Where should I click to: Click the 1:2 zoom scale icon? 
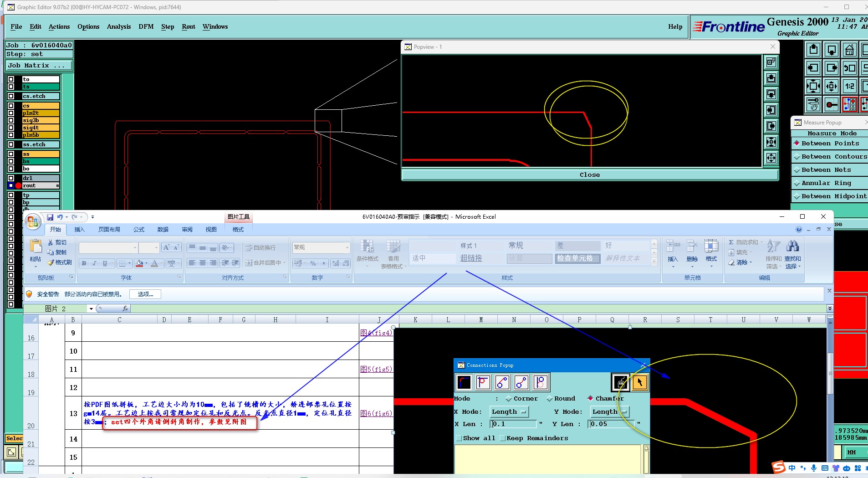pyautogui.click(x=849, y=86)
